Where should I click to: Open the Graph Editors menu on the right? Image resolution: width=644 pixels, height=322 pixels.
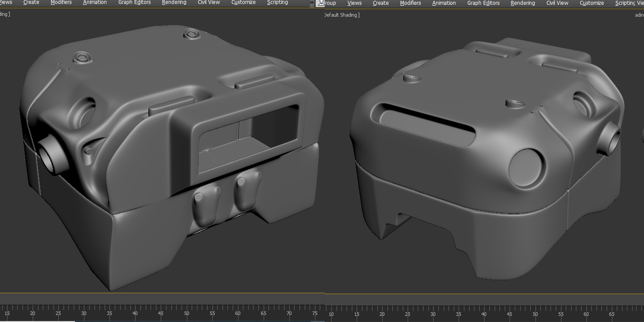click(483, 3)
